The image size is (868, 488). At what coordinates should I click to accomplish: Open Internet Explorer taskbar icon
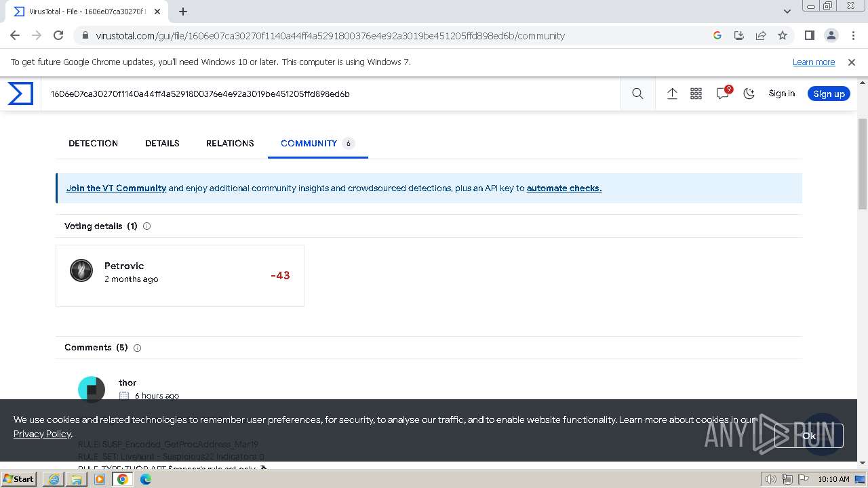coord(54,479)
